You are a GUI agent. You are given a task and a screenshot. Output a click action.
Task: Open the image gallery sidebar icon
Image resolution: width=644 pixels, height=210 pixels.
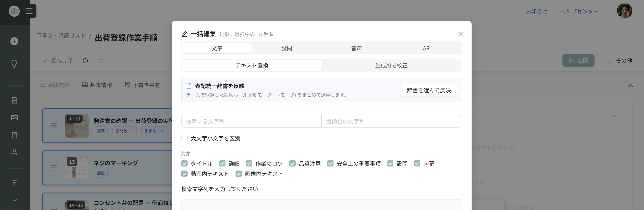[x=14, y=118]
